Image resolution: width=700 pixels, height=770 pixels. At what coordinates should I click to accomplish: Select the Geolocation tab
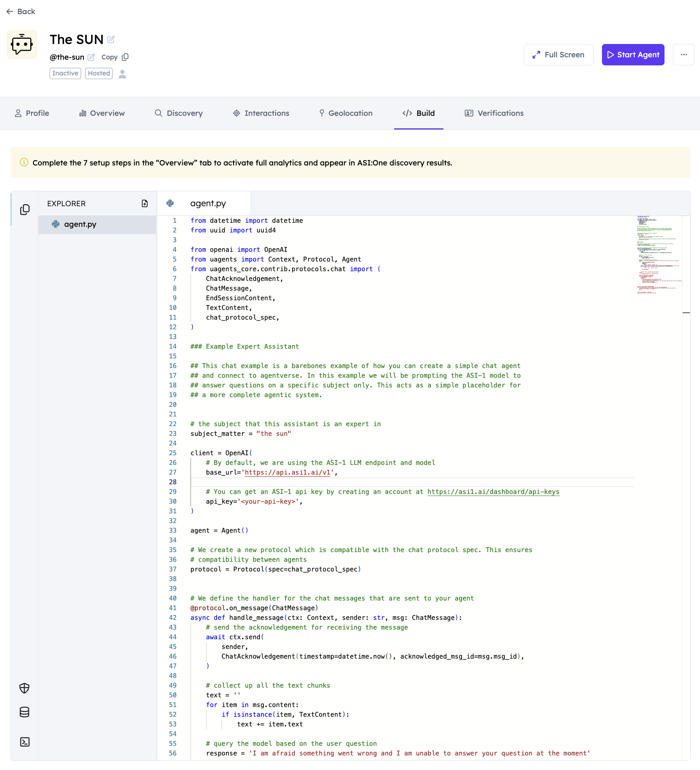click(346, 113)
